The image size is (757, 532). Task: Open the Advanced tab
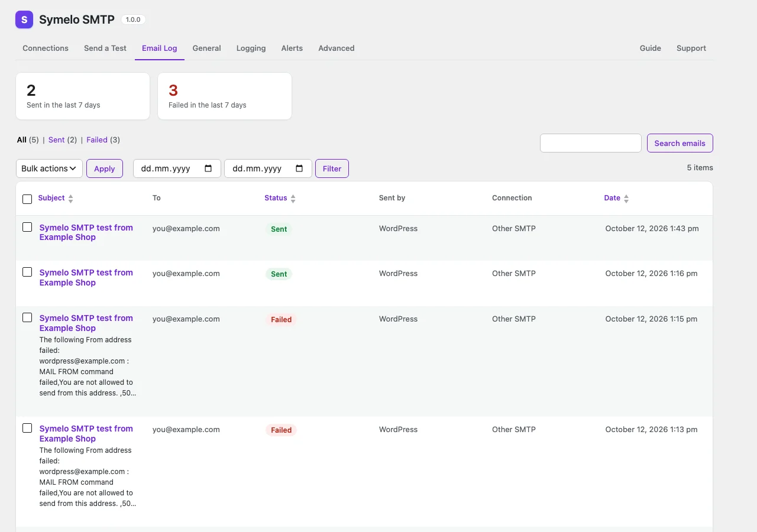pos(337,48)
